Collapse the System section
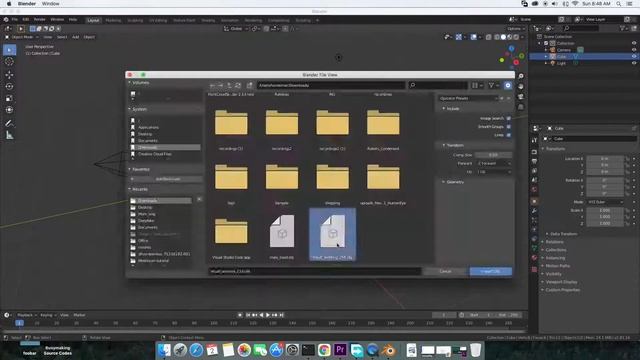 pyautogui.click(x=138, y=109)
